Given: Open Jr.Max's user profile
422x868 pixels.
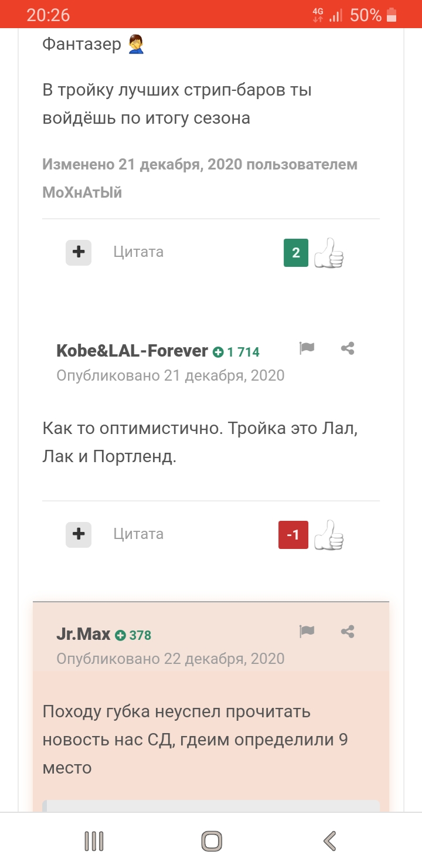Looking at the screenshot, I should coord(83,634).
